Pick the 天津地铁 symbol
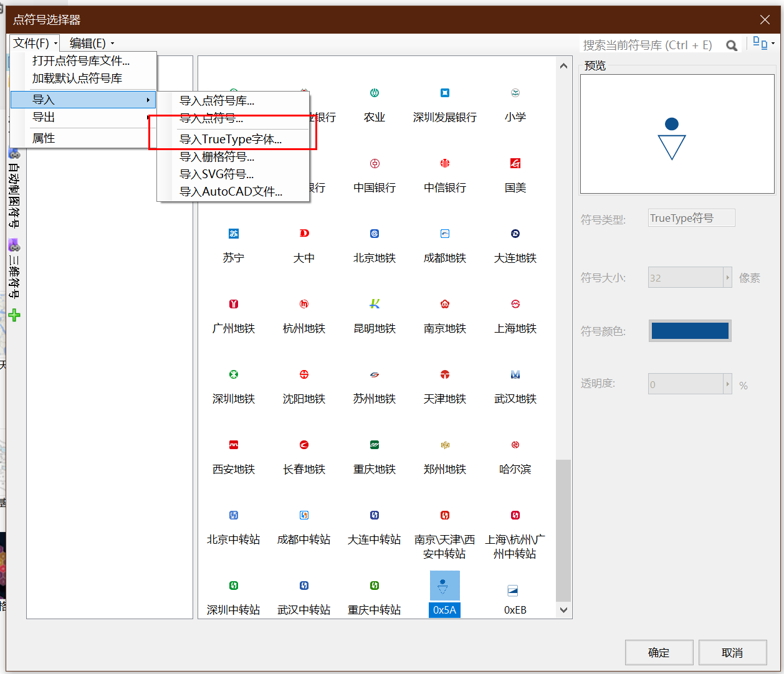The height and width of the screenshot is (674, 784). click(x=445, y=374)
